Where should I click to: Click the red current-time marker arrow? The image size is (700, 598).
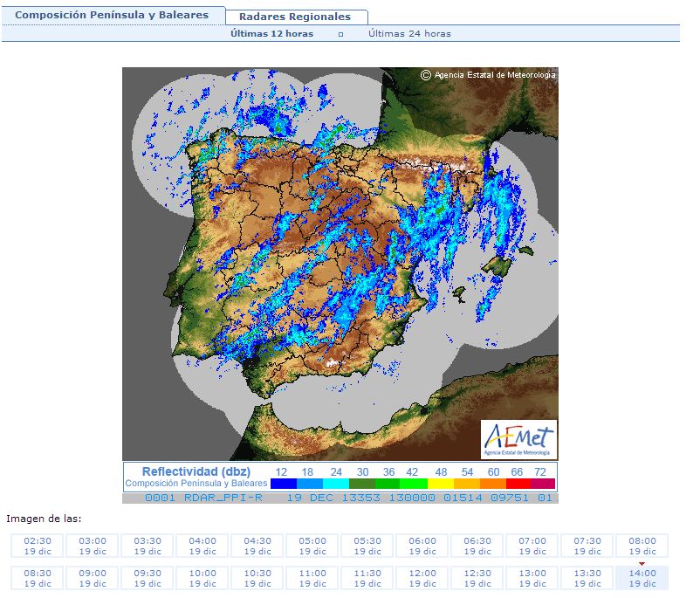[x=642, y=564]
